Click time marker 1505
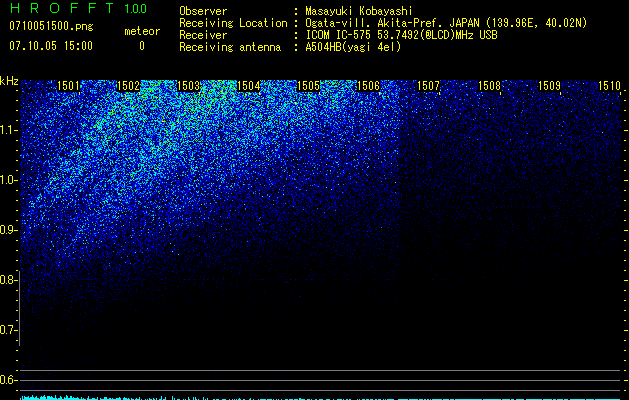The height and width of the screenshot is (400, 629). 308,86
